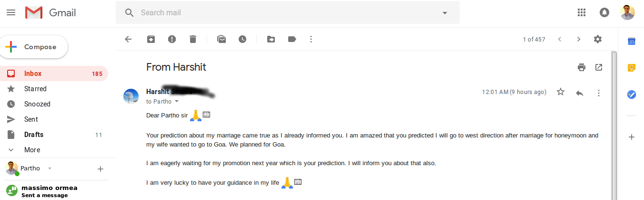Screen dimensions: 644x200
Task: Star the message from Harshit
Action: 561,92
